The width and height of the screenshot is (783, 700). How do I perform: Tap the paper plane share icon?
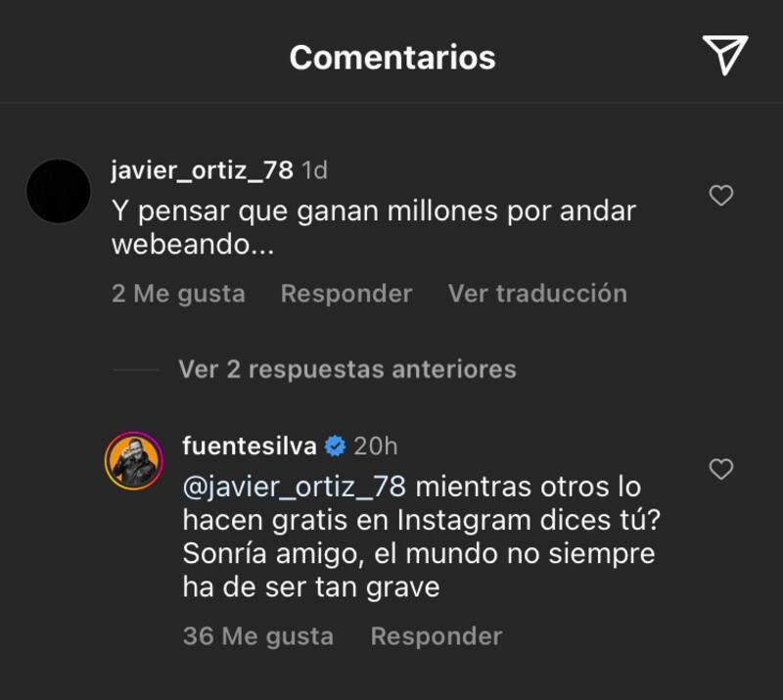pos(724,56)
